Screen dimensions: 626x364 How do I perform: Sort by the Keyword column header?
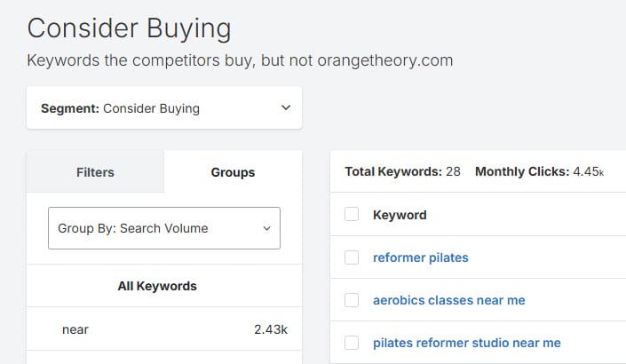tap(400, 215)
